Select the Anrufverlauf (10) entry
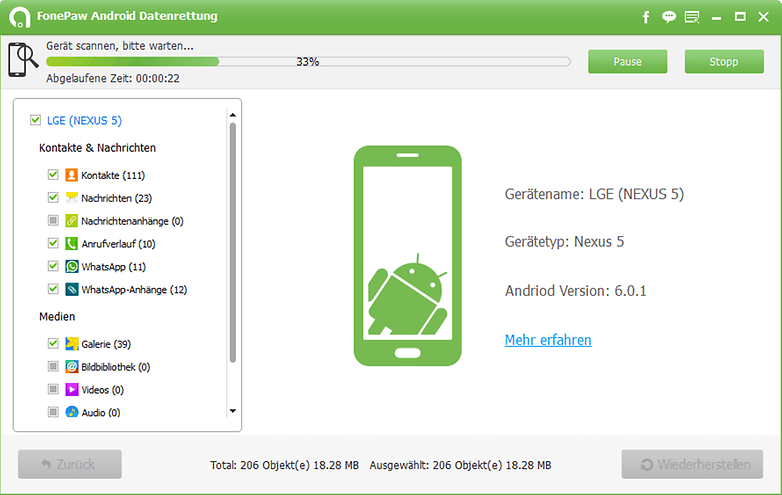This screenshot has height=495, width=782. (x=119, y=244)
